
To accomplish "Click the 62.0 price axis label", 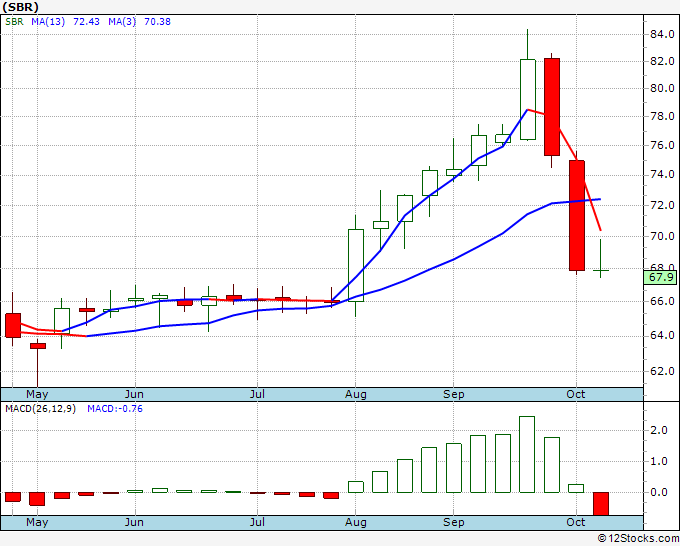I will [662, 371].
